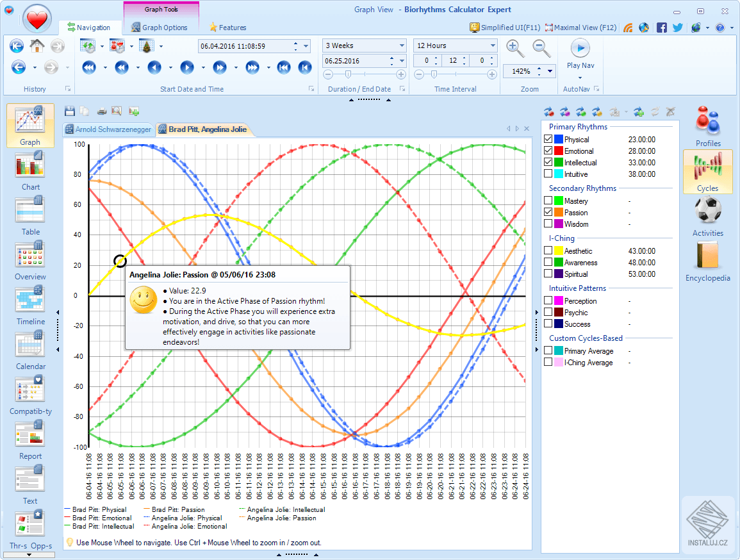Enable the Mastery rhythm checkbox

coord(548,201)
